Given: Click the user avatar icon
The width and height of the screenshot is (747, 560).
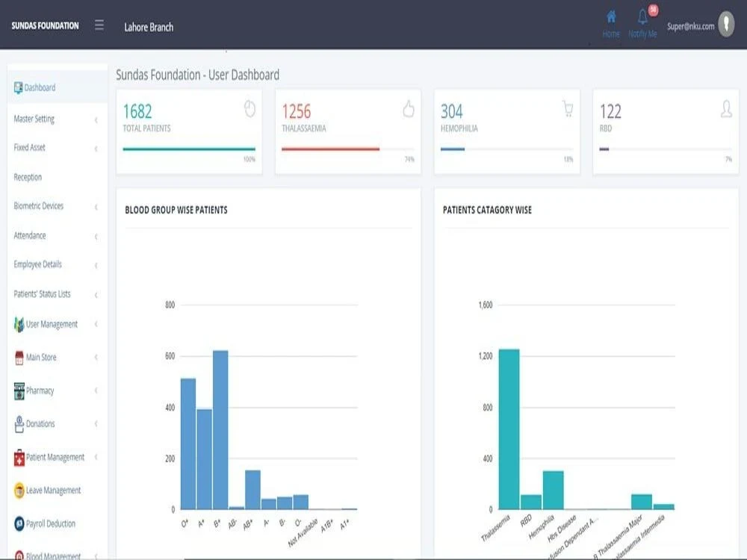Looking at the screenshot, I should coord(726,24).
